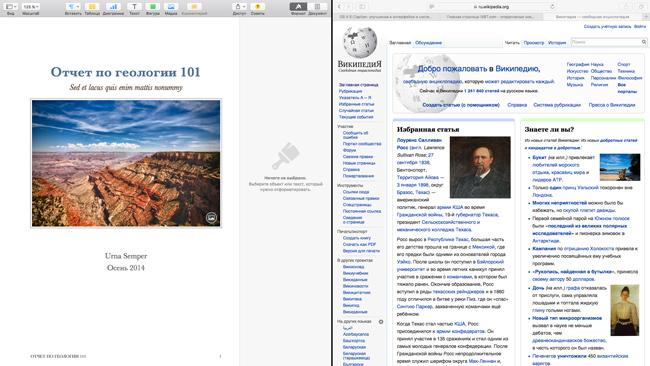Click the Grand Canyon image in the document

point(126,163)
